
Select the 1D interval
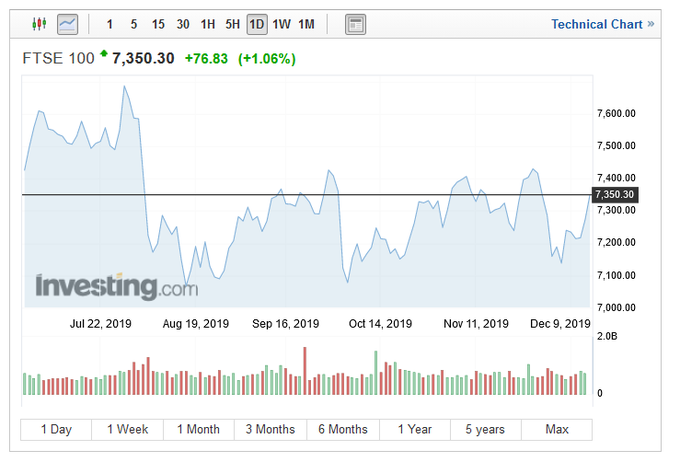click(257, 24)
